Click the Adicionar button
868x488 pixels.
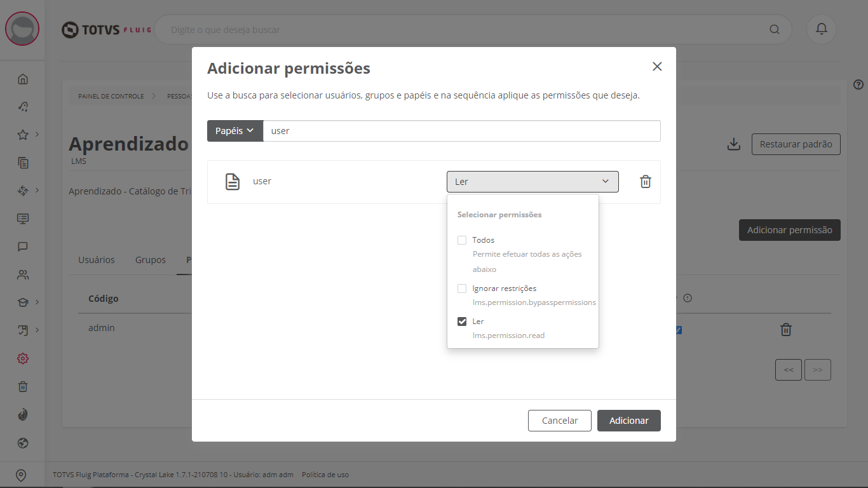point(629,421)
